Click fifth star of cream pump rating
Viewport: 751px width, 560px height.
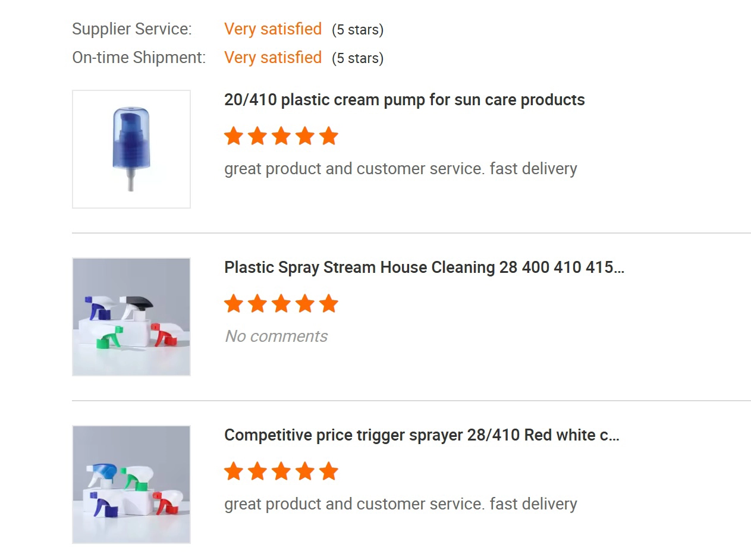pos(328,136)
